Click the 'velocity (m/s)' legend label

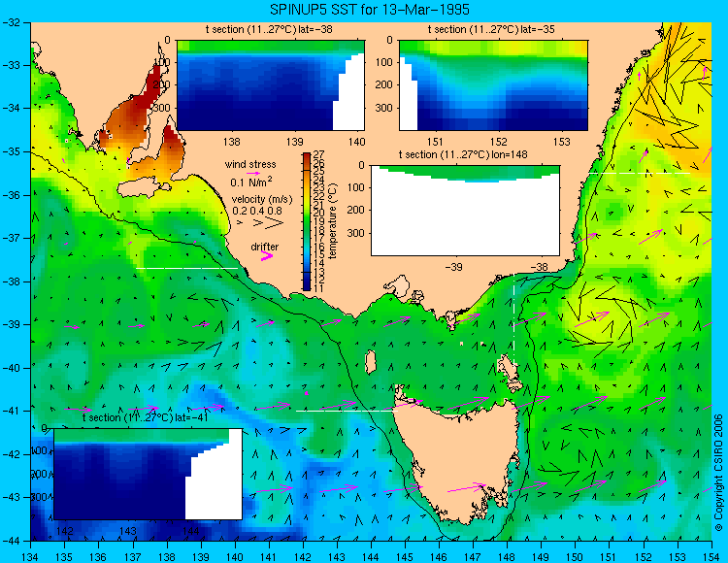tap(262, 200)
